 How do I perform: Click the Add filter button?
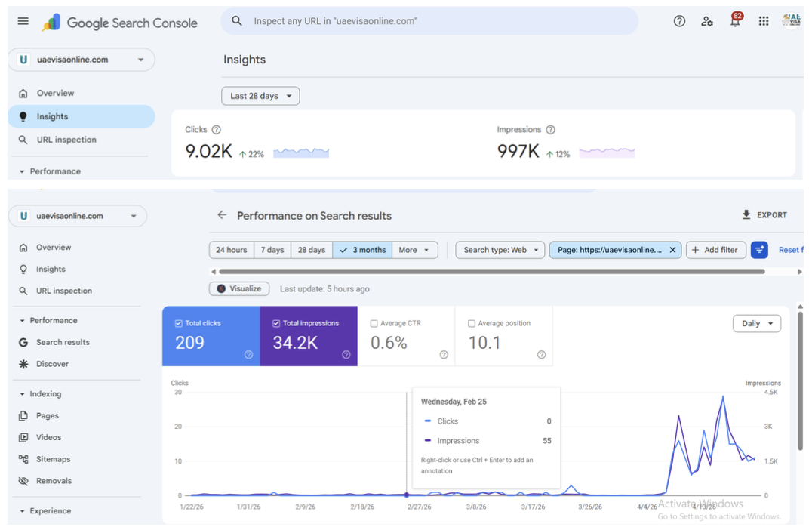(715, 250)
